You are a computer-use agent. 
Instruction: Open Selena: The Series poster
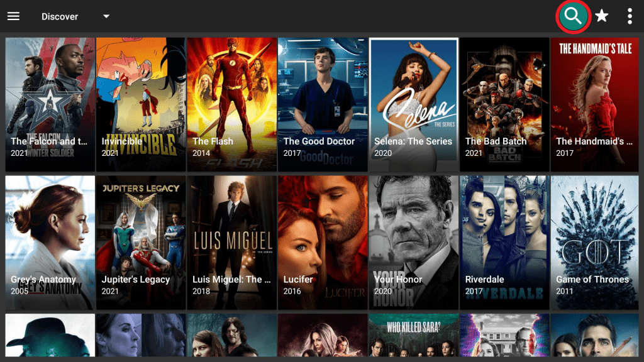(x=414, y=104)
